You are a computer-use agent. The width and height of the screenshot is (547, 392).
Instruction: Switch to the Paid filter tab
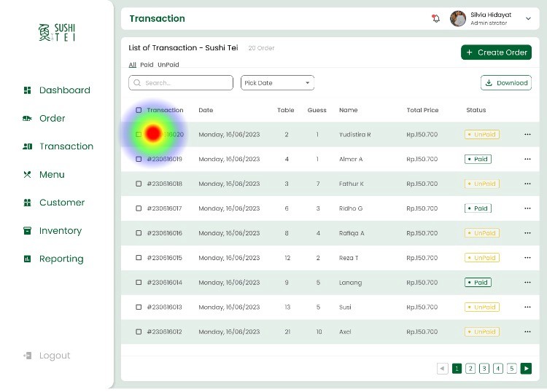click(x=147, y=65)
